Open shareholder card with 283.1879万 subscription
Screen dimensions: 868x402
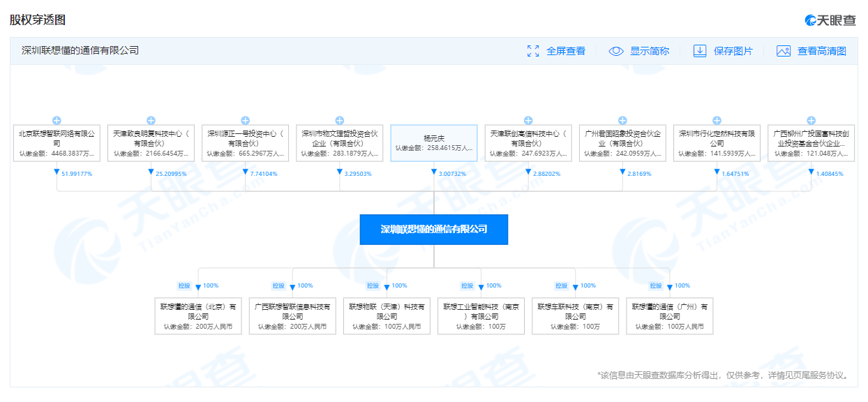click(x=340, y=143)
